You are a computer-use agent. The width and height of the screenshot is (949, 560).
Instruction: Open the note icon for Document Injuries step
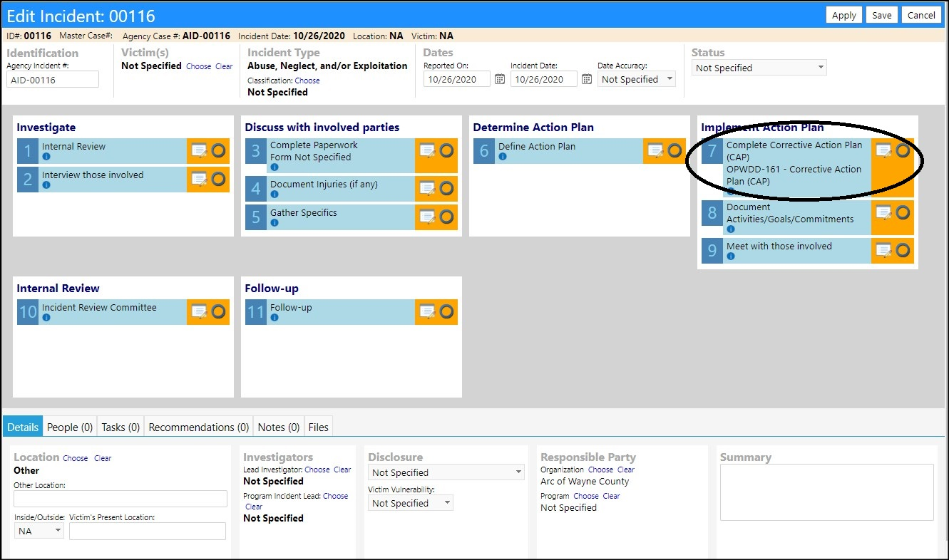coord(427,188)
